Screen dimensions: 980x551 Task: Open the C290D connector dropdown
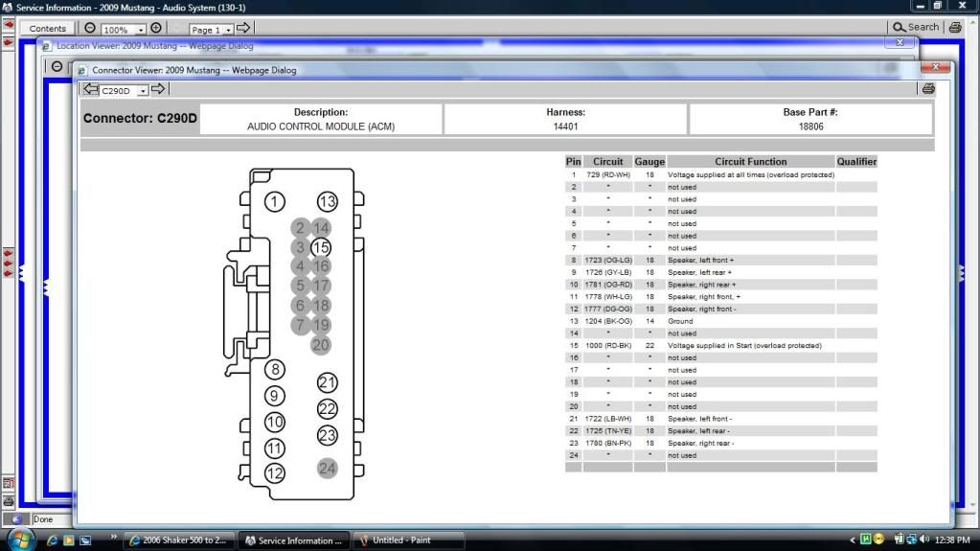pos(143,91)
